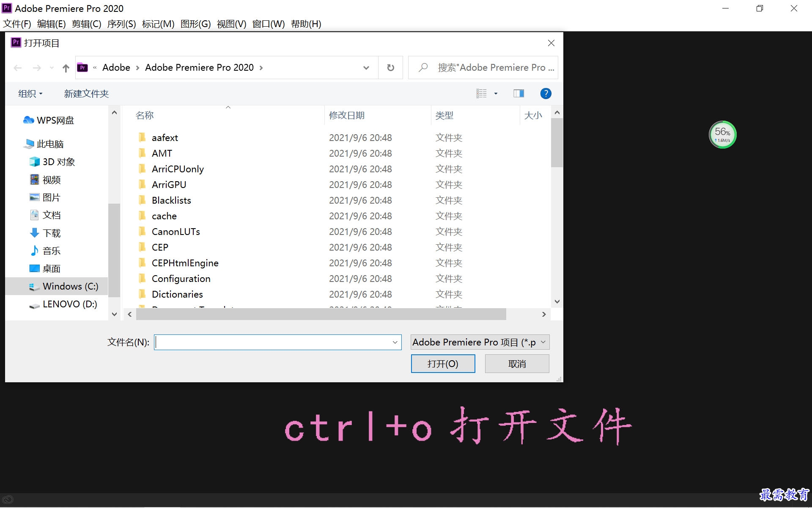Click the AMT folder icon

[x=143, y=153]
